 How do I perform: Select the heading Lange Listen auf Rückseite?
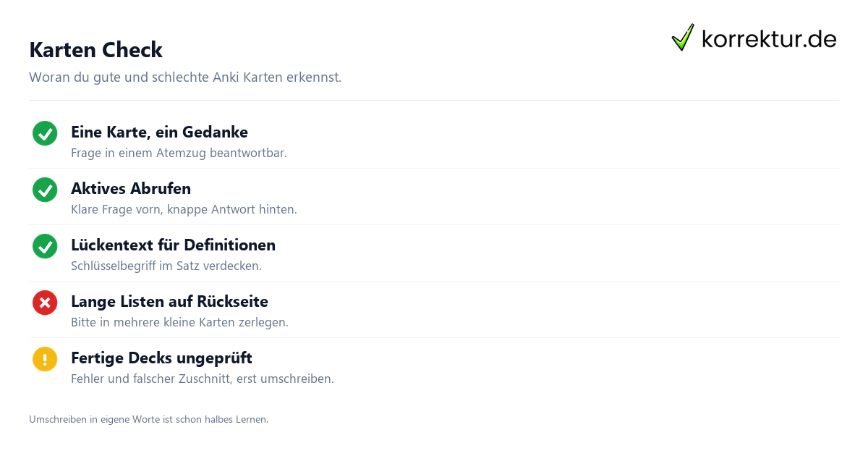coord(169,302)
